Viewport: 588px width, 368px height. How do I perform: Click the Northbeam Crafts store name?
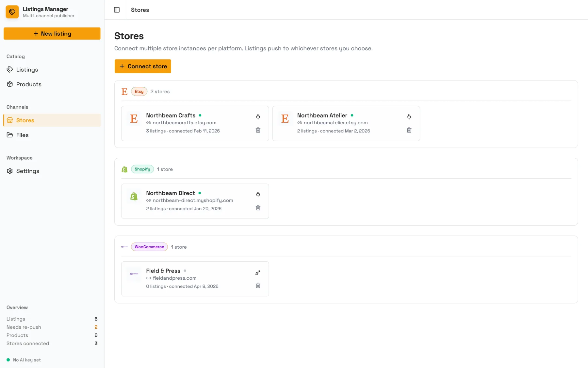tap(171, 115)
